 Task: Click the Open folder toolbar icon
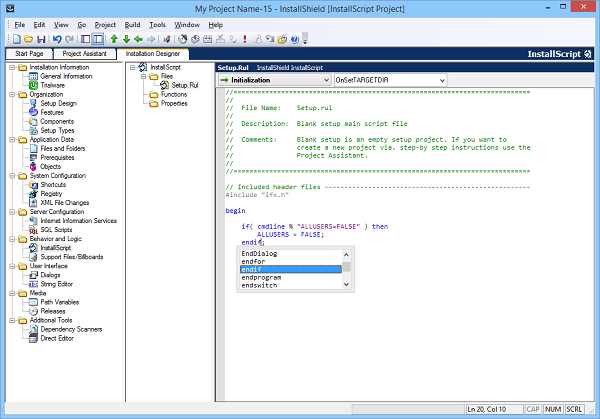(28, 39)
